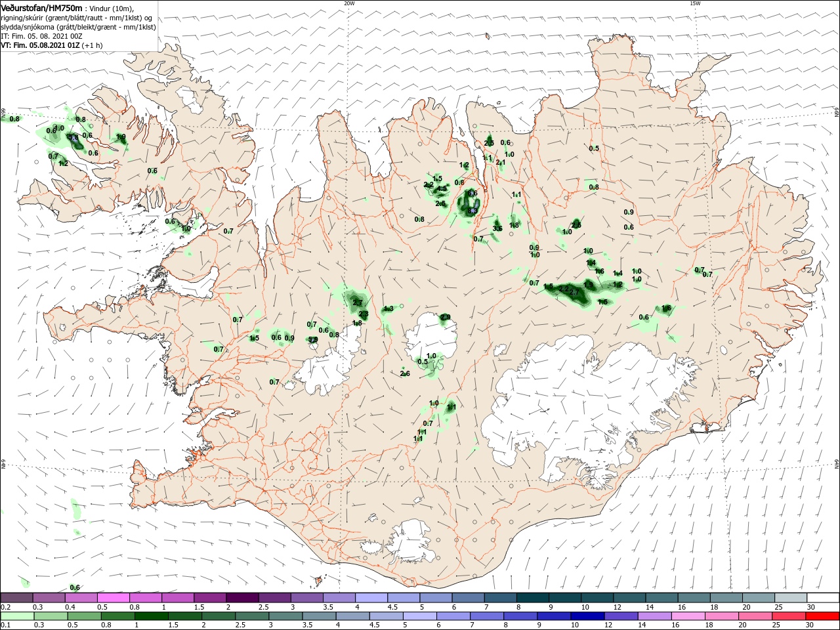Click the '0.2' label under the upper legend
The image size is (840, 630).
(x=5, y=607)
